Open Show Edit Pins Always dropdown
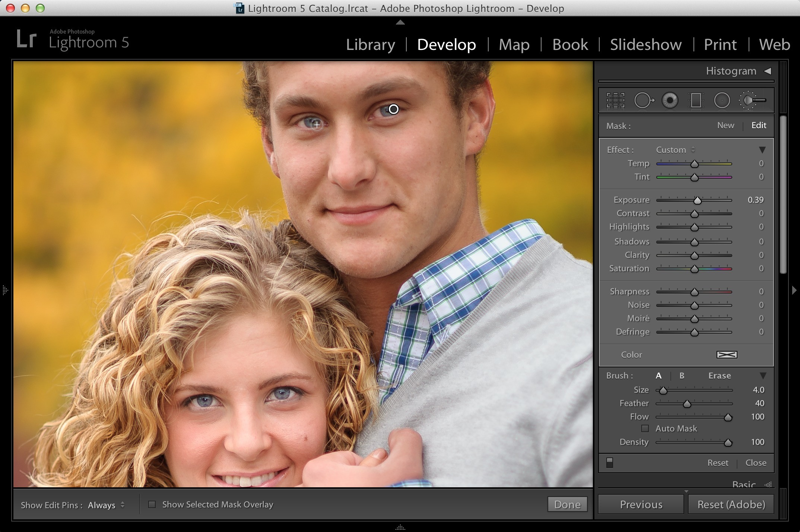Viewport: 800px width, 532px height. point(106,505)
